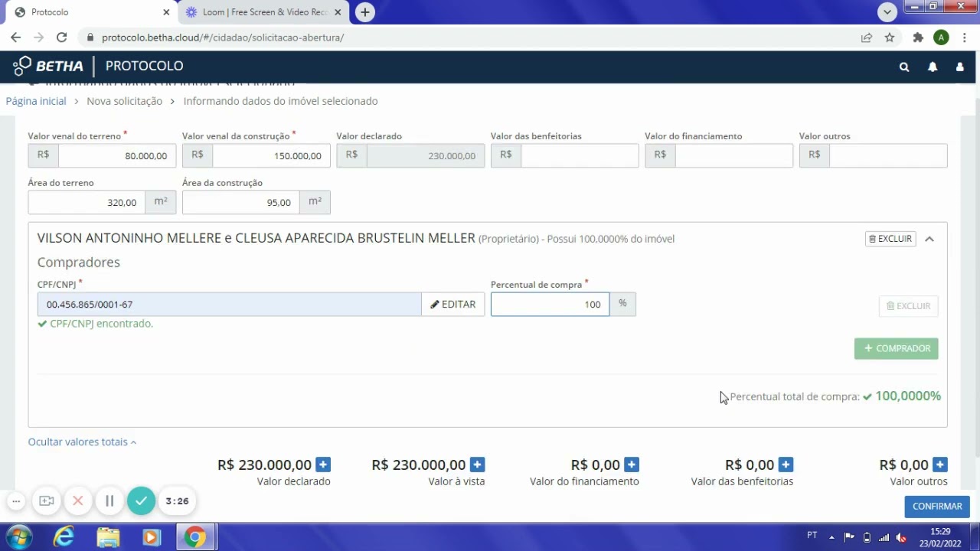Screen dimensions: 980x551
Task: Close the Protocolo tab
Action: point(166,12)
